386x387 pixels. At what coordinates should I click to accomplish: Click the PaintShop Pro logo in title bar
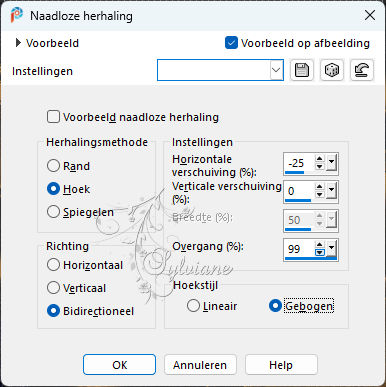pos(16,15)
